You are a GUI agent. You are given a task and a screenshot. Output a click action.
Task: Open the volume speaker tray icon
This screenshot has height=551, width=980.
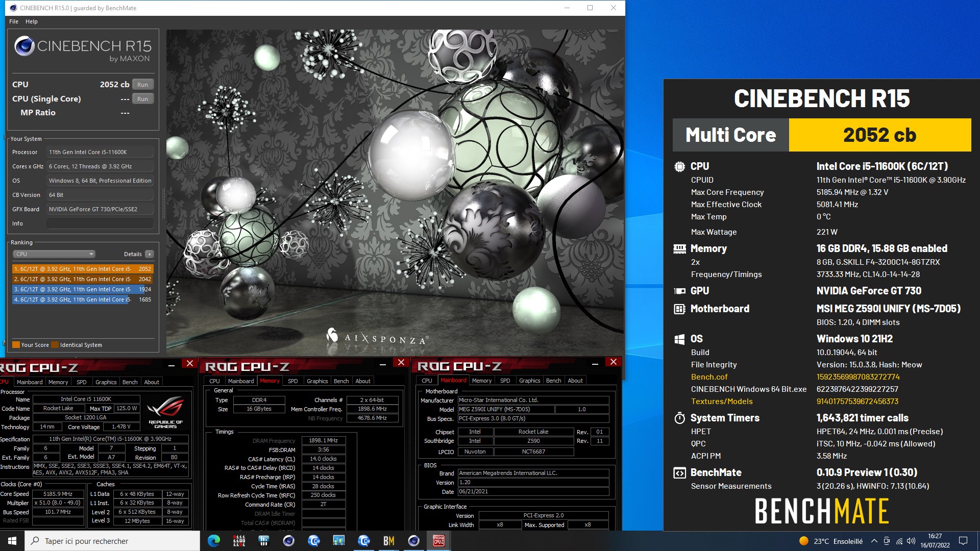(x=911, y=541)
